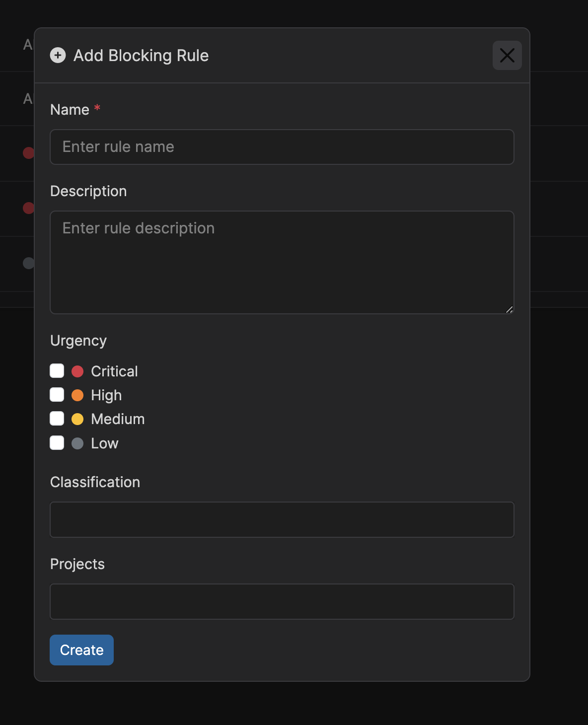Click the orange High urgency dot
This screenshot has width=588, height=725.
pos(77,395)
